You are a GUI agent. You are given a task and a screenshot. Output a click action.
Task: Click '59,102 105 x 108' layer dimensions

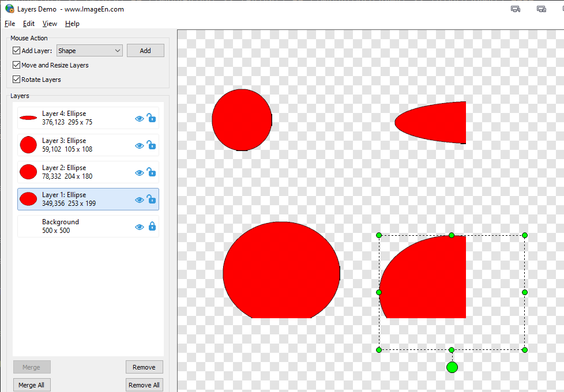pyautogui.click(x=67, y=149)
